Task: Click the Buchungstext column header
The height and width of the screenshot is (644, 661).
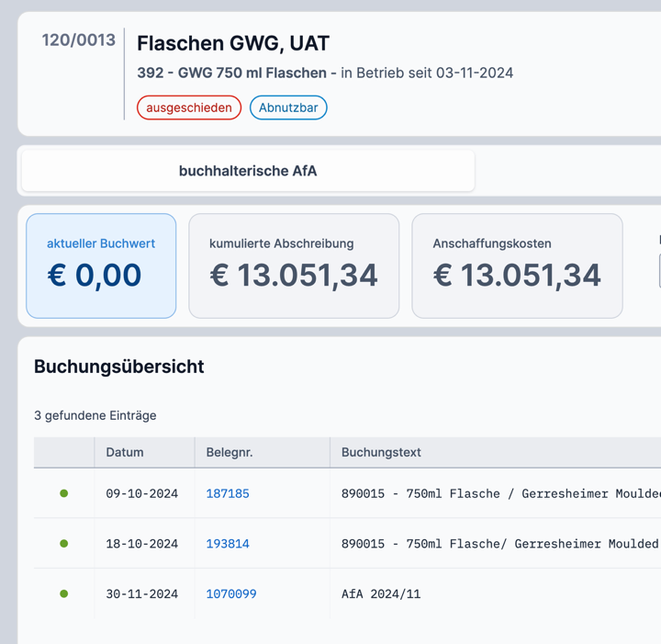Action: (381, 452)
